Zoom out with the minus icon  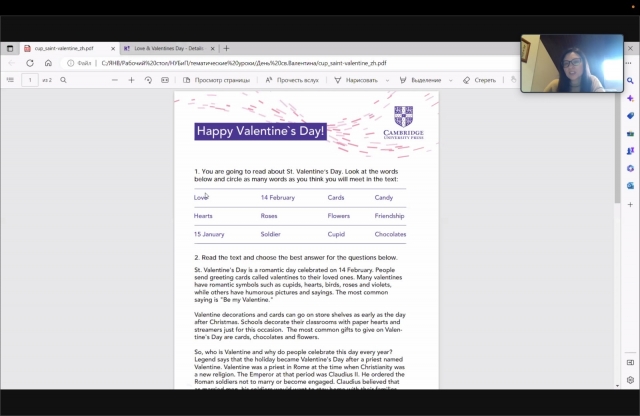[113, 80]
